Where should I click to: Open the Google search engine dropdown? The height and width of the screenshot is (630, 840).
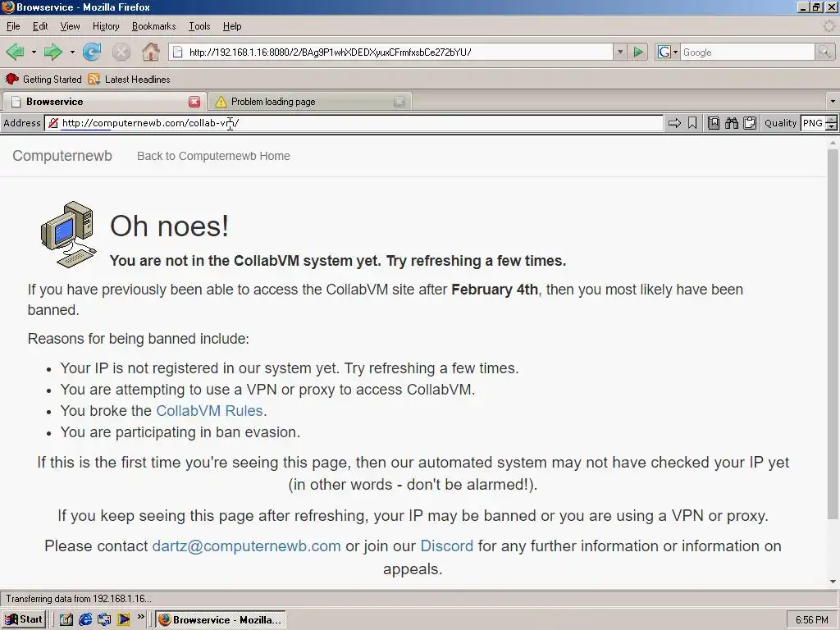[668, 52]
